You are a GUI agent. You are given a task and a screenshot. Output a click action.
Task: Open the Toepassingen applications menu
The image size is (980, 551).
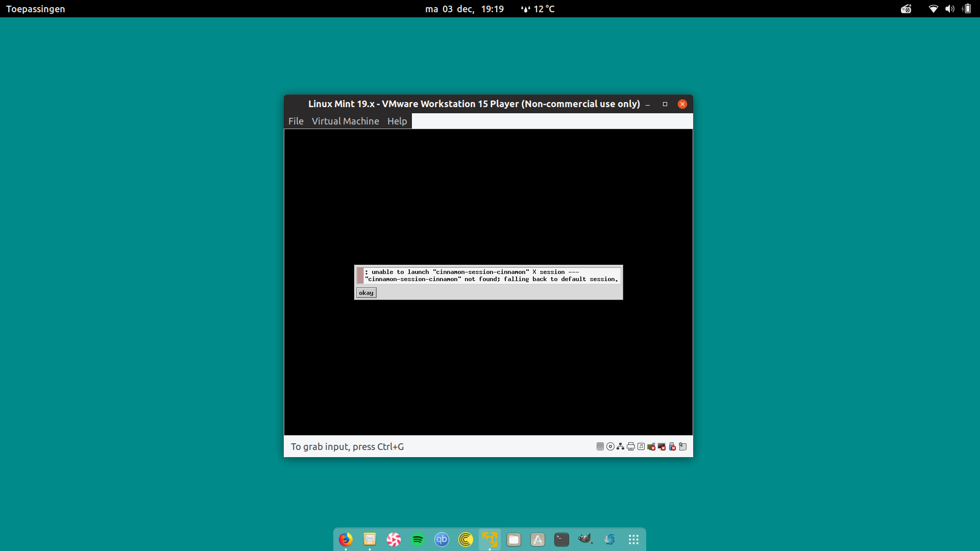pos(36,9)
